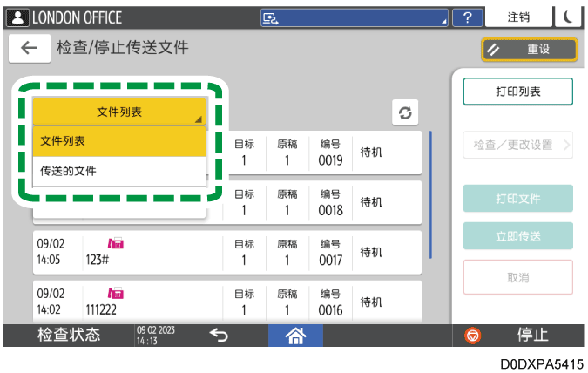Click the 09 02 2023 14:13 clock
The width and height of the screenshot is (588, 373).
click(x=156, y=336)
